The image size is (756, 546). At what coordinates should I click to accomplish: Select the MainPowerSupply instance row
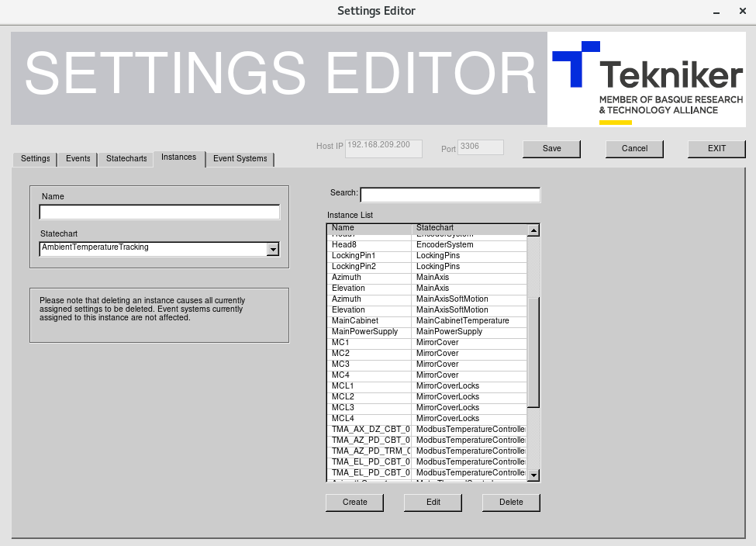tap(427, 331)
